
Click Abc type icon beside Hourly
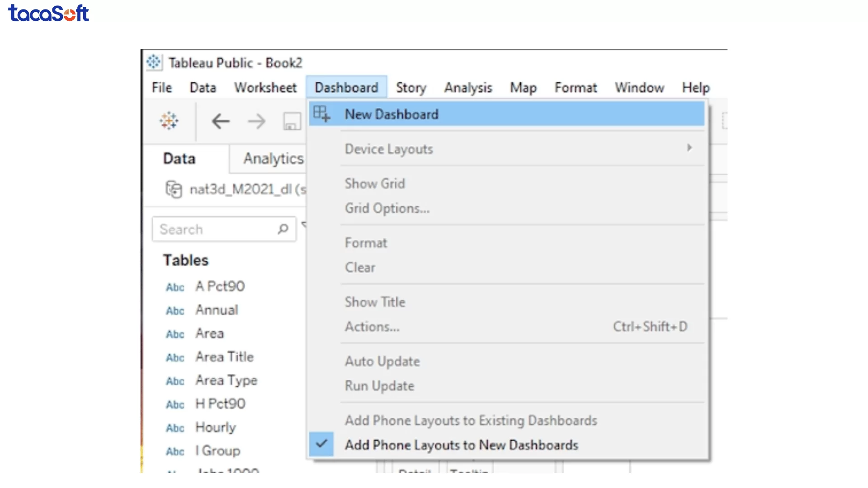pos(175,428)
